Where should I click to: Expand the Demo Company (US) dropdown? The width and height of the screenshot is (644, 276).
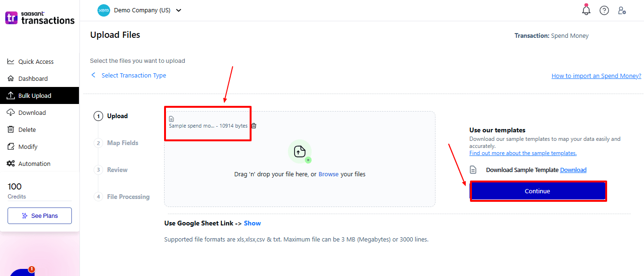point(178,10)
